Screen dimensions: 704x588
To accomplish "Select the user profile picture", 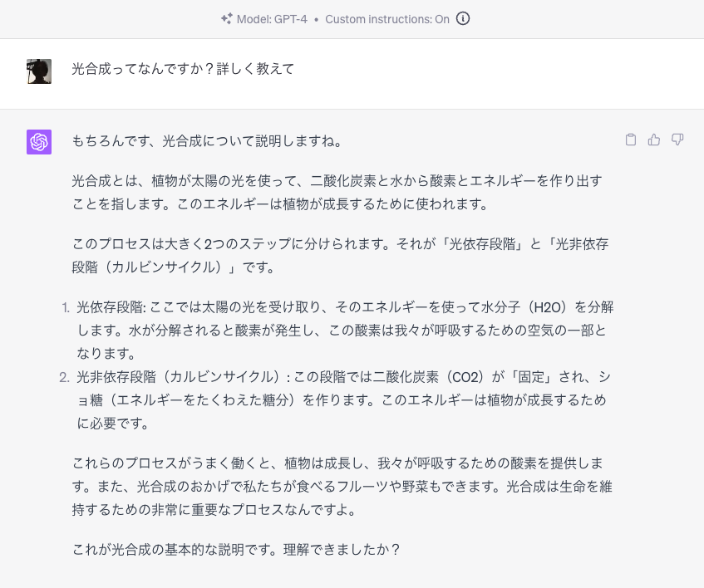I will pos(39,71).
